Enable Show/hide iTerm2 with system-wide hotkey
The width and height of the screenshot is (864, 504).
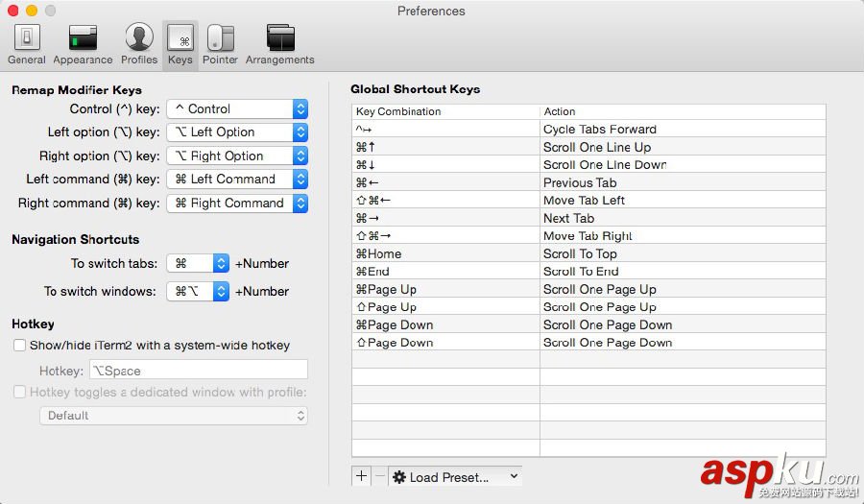tap(20, 346)
